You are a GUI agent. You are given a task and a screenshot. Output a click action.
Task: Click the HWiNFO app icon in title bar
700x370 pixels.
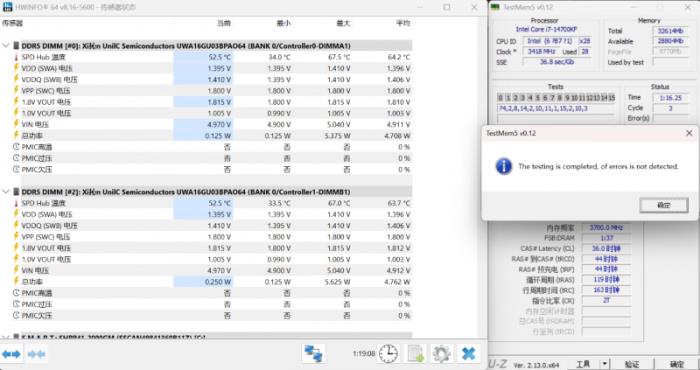click(8, 7)
